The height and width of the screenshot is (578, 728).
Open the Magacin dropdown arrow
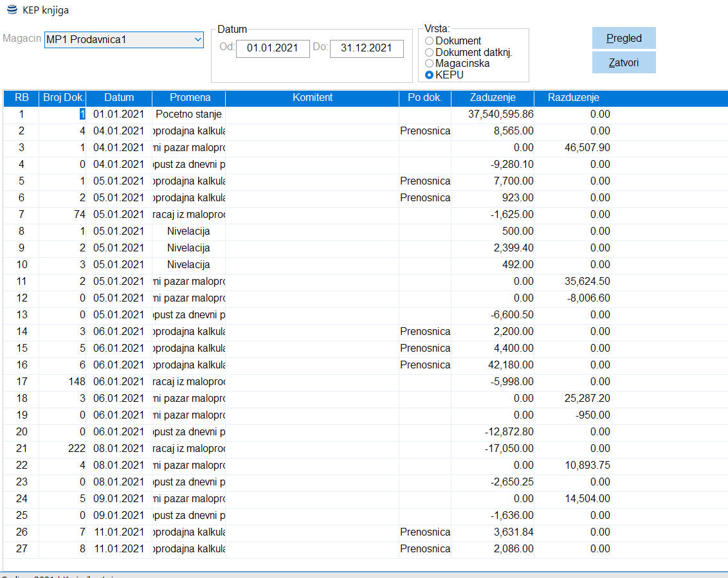coord(198,39)
